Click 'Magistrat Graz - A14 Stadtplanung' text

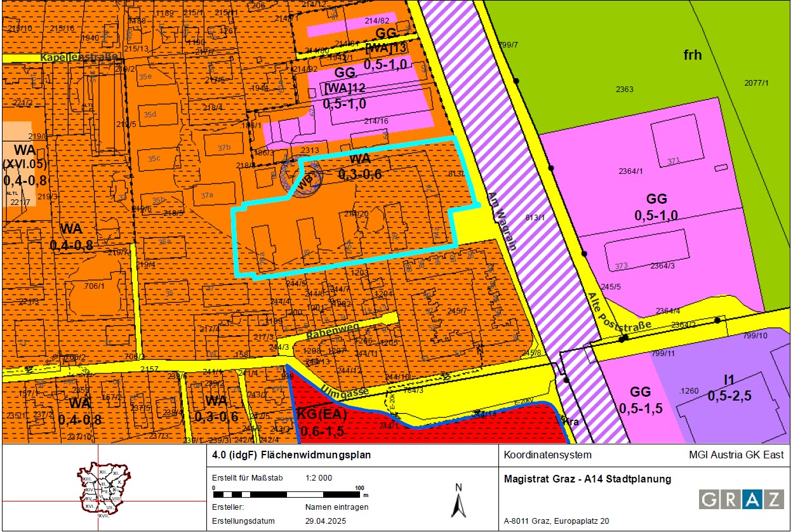587,479
